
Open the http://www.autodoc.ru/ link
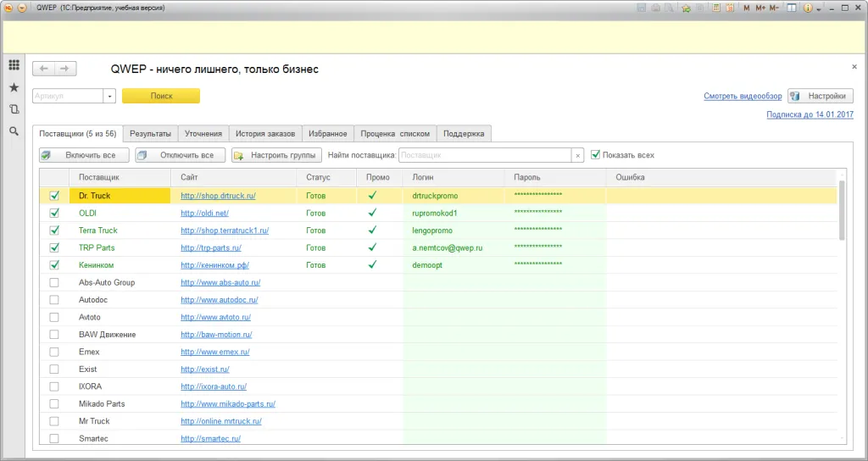tap(220, 299)
